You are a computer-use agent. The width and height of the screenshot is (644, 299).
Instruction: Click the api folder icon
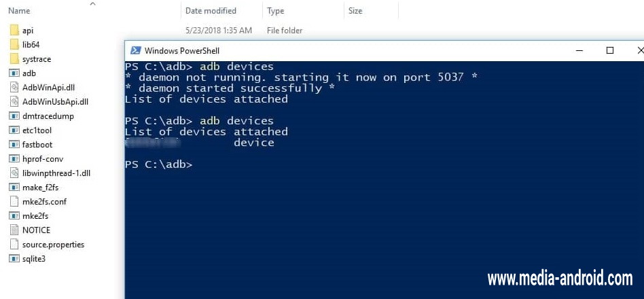tap(14, 31)
